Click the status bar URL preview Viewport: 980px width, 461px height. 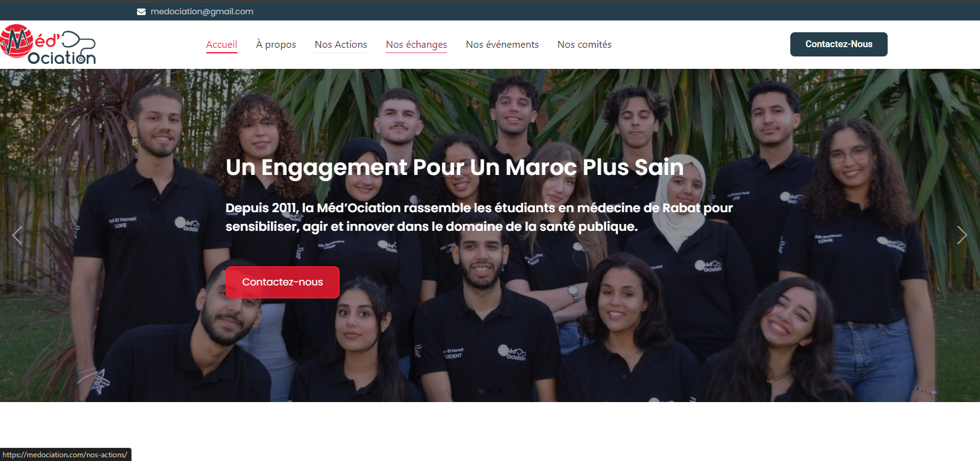click(65, 455)
